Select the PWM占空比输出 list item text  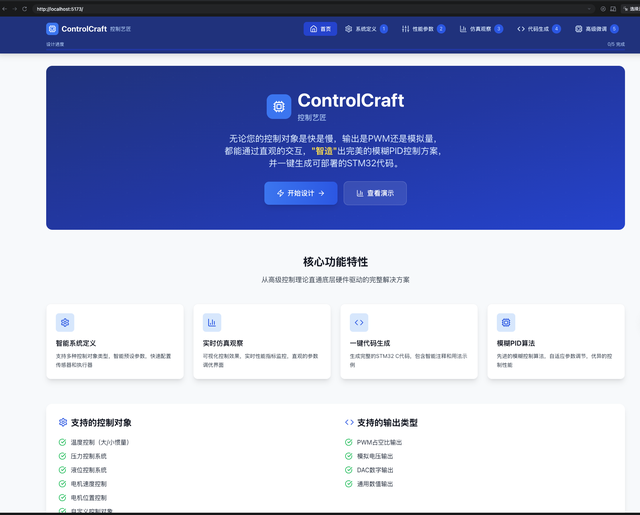(x=380, y=442)
